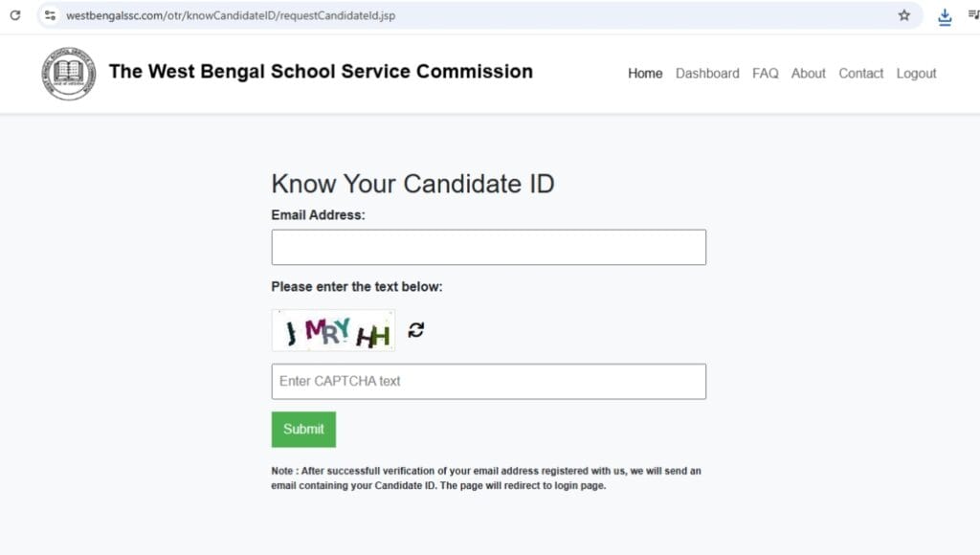Click the Know Your Candidate ID heading
The width and height of the screenshot is (980, 555).
[x=412, y=184]
